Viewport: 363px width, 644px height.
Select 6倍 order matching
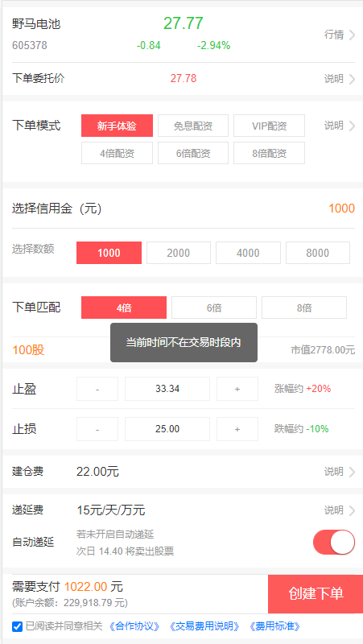tap(214, 308)
